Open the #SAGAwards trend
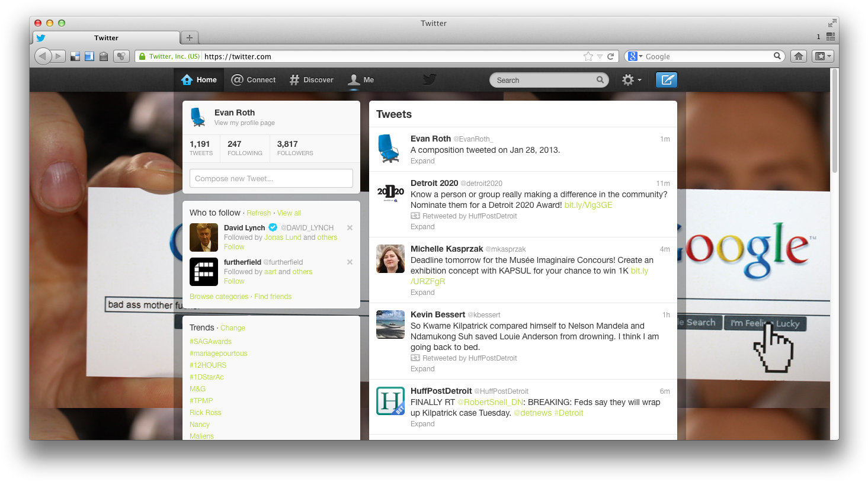 211,342
